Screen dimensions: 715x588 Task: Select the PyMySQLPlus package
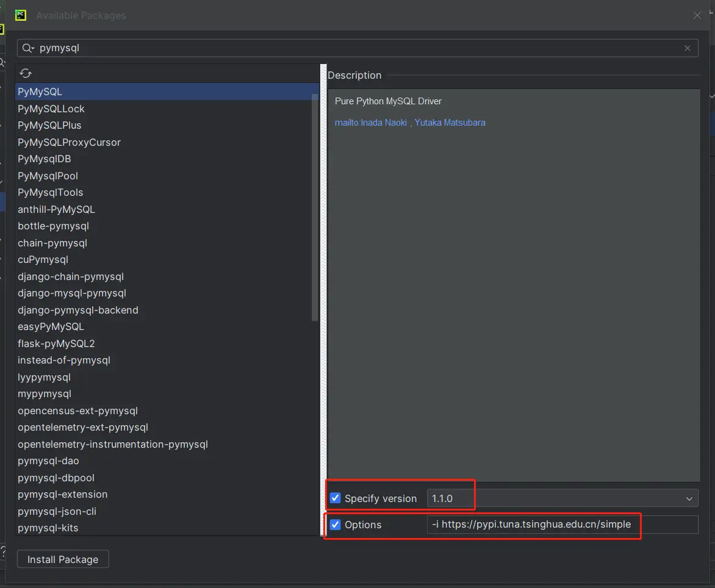pos(167,126)
